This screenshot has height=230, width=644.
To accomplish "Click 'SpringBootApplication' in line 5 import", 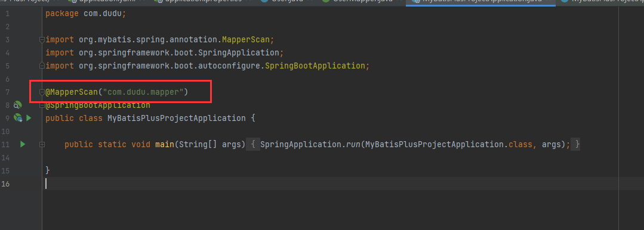I will (315, 66).
